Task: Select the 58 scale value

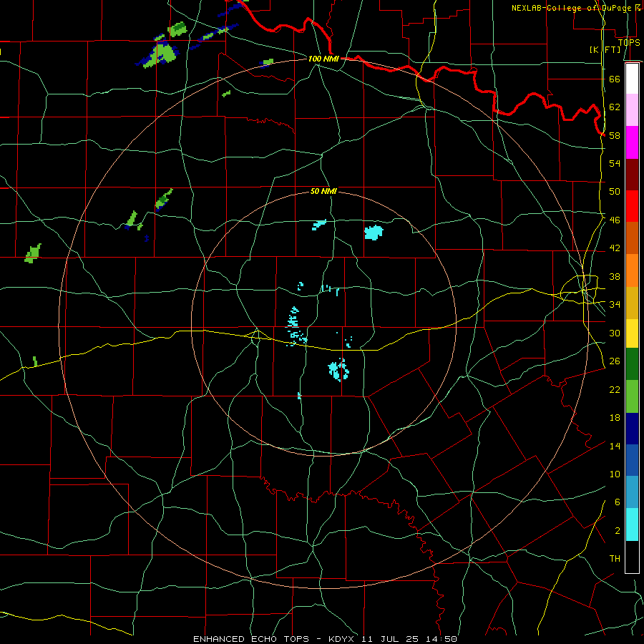Action: coord(615,135)
